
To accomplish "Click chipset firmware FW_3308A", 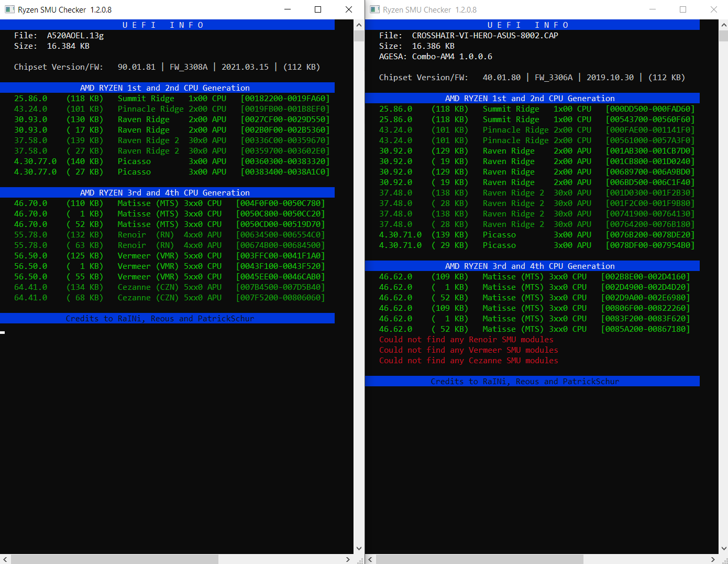I will 189,67.
